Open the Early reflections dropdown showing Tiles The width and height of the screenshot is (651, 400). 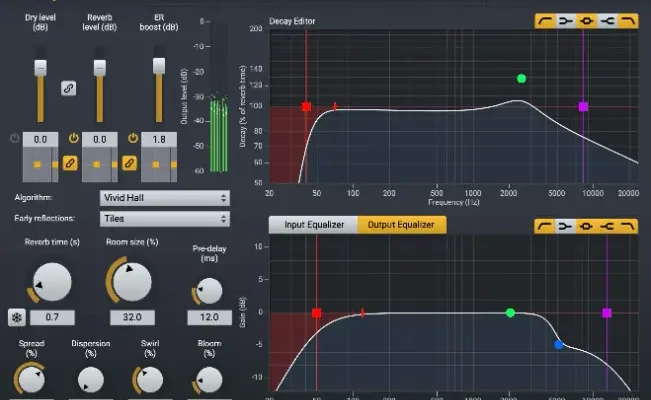tap(164, 218)
